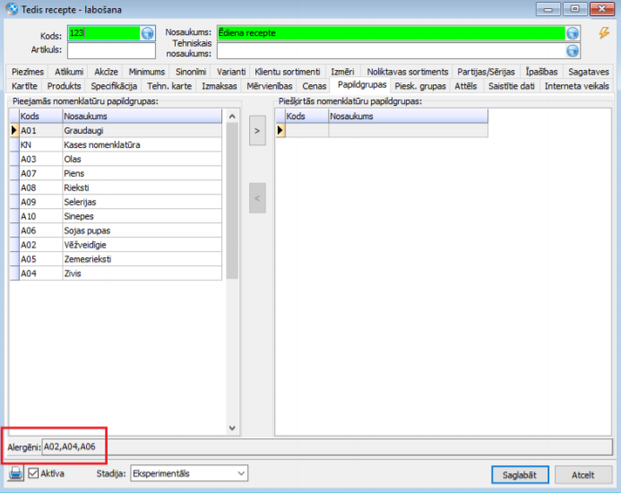The width and height of the screenshot is (621, 493).
Task: Assign group with the right arrow button
Action: 257,131
